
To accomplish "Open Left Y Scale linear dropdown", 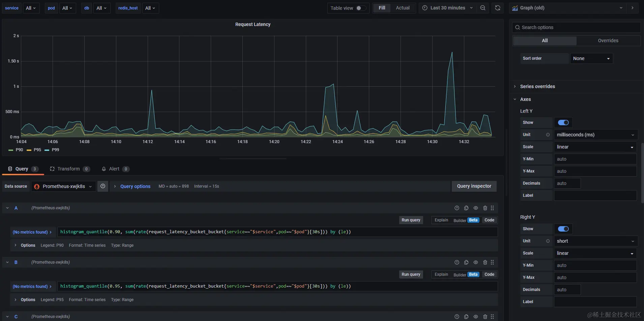I will (x=595, y=147).
